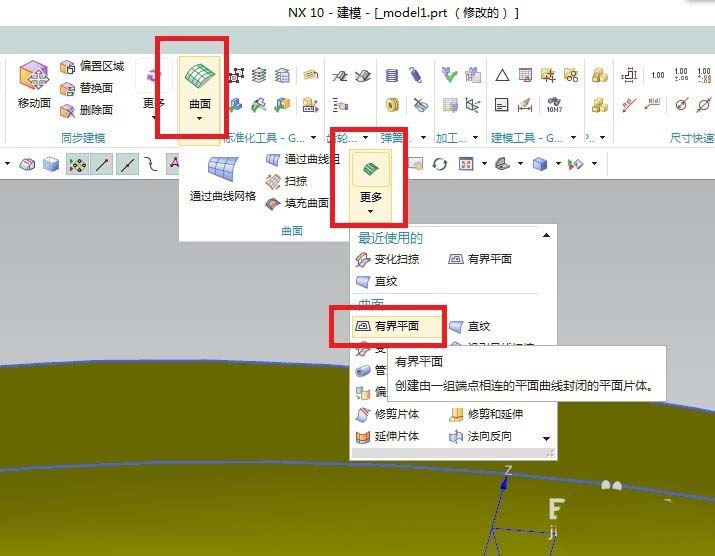Click the shaded blue cube rendering style icon
This screenshot has height=556, width=715.
coord(540,164)
